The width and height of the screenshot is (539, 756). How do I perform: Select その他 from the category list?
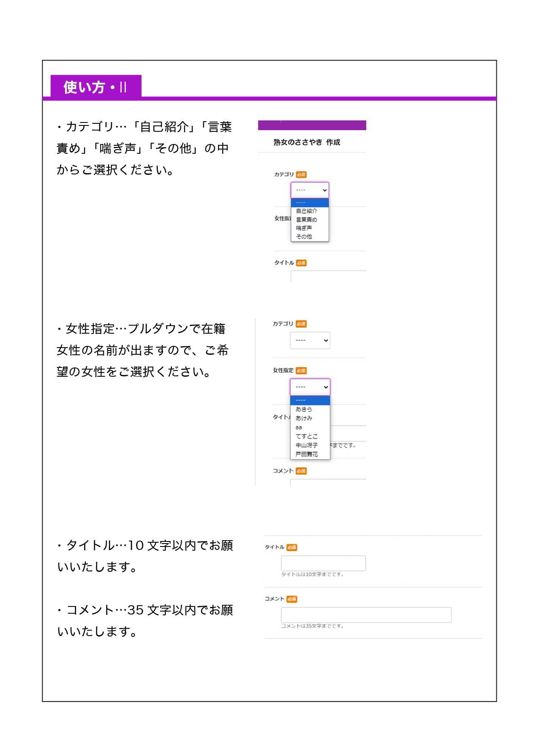tap(304, 237)
